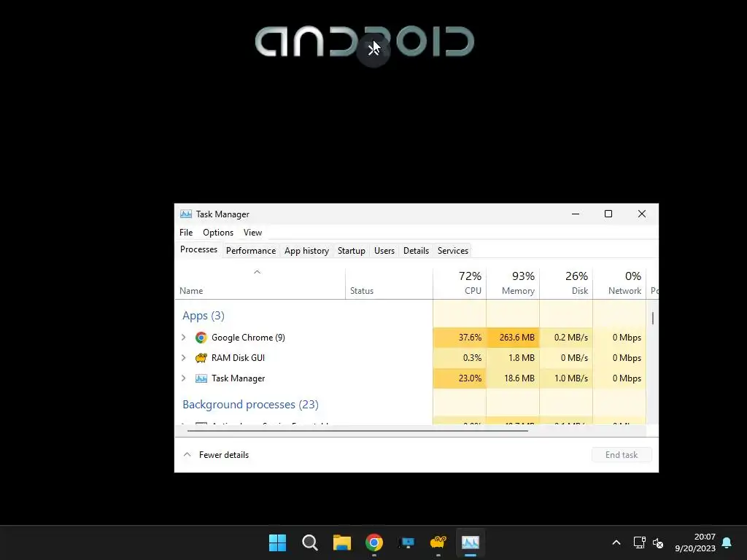747x560 pixels.
Task: Click Chrome's 0.2 MB/s disk value
Action: point(570,338)
